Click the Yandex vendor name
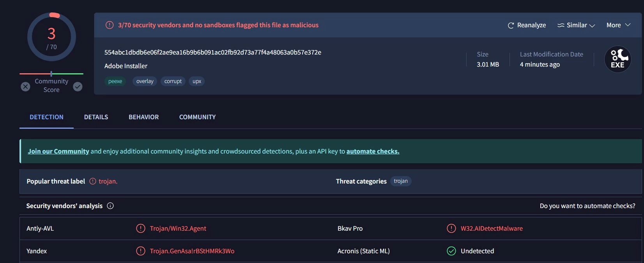Viewport: 644px width, 263px height. 37,251
